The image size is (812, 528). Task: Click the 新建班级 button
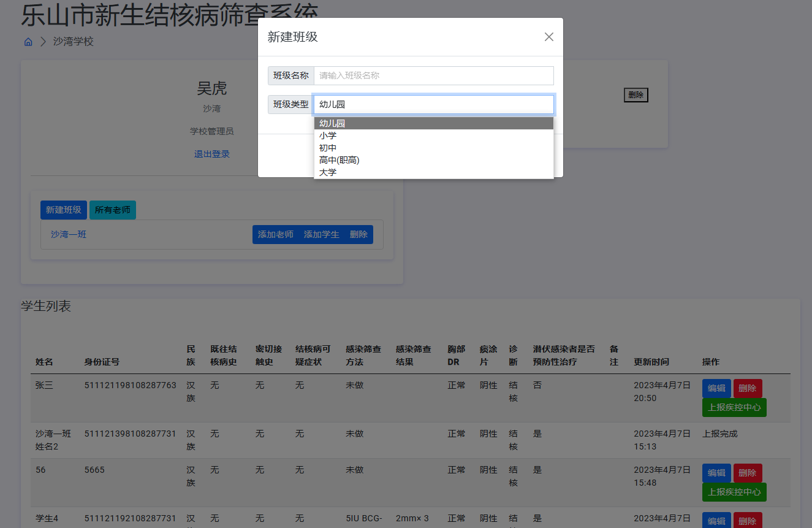(x=64, y=210)
